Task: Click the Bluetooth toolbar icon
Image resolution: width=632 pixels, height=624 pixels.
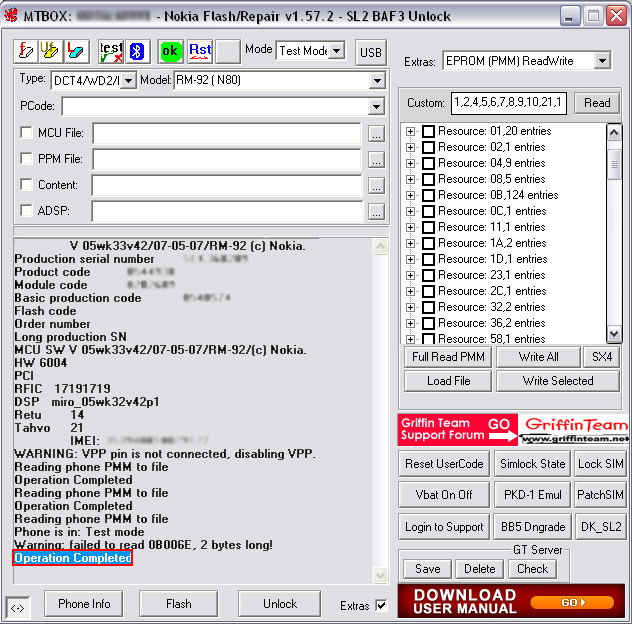Action: (x=137, y=52)
